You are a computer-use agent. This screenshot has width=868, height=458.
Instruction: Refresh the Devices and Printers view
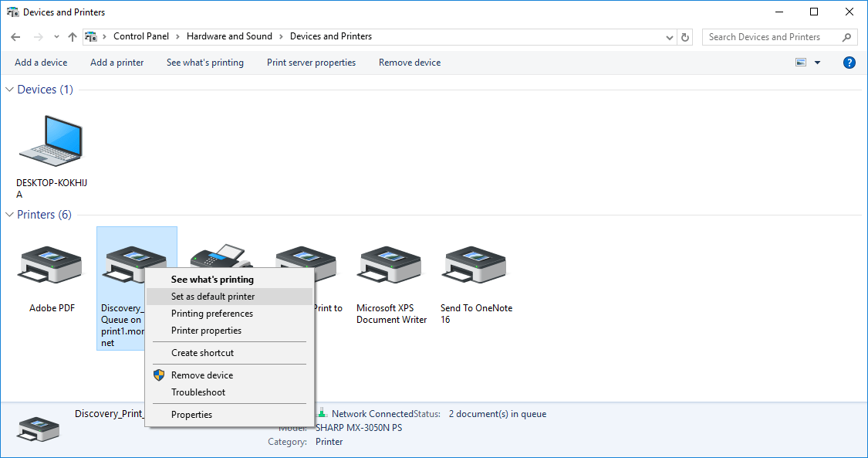click(x=685, y=36)
